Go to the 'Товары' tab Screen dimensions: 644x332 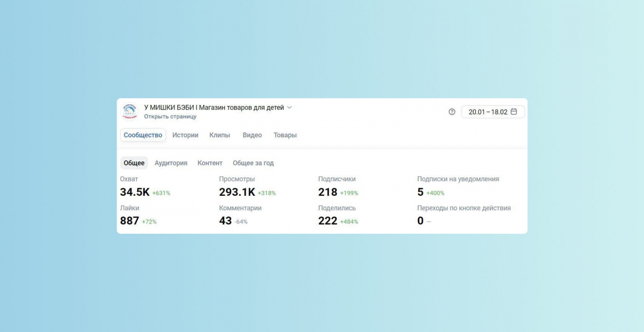285,135
